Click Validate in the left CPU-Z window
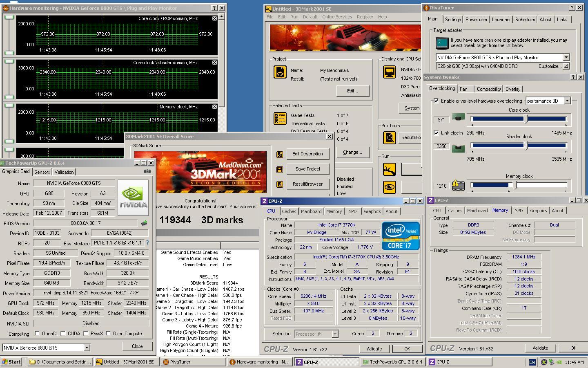The image size is (588, 368). click(x=374, y=349)
